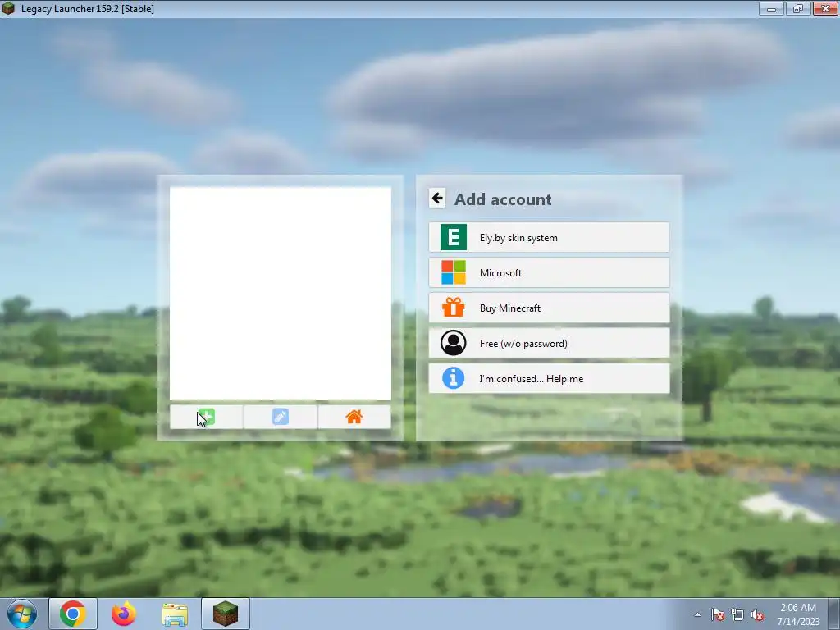Pick Free (w/o password) account
The height and width of the screenshot is (630, 840).
549,344
